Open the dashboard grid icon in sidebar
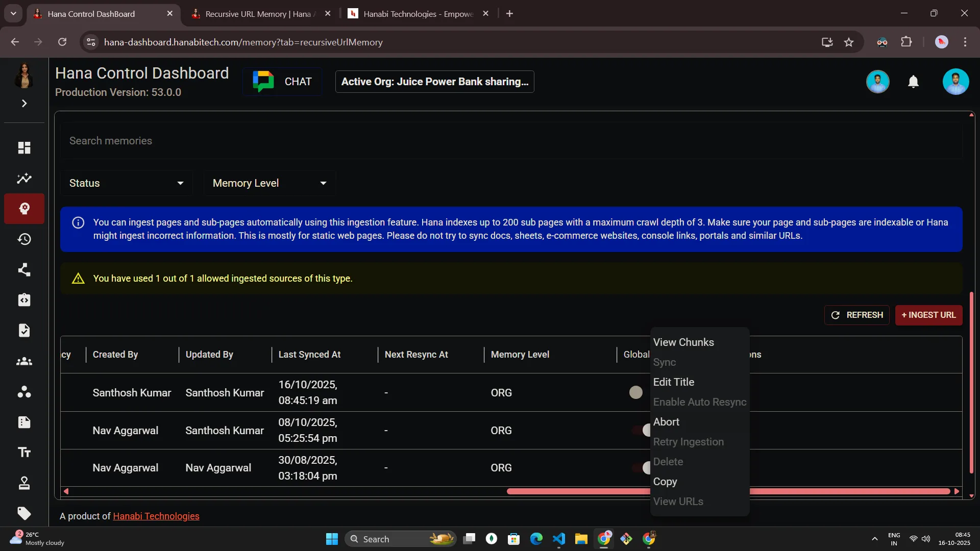Screen dimensions: 980x551 (x=24, y=148)
